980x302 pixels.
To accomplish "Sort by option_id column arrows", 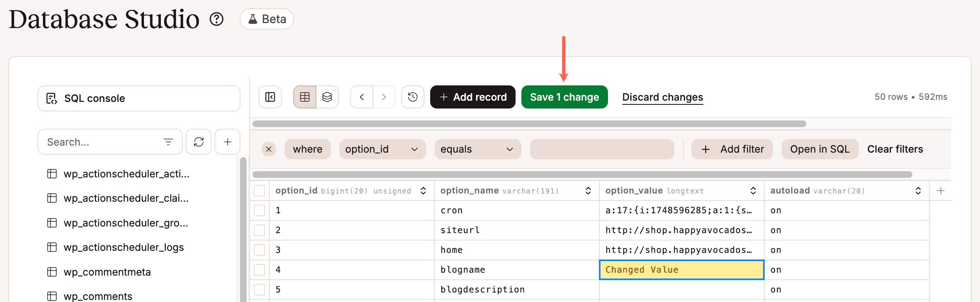I will pos(423,191).
